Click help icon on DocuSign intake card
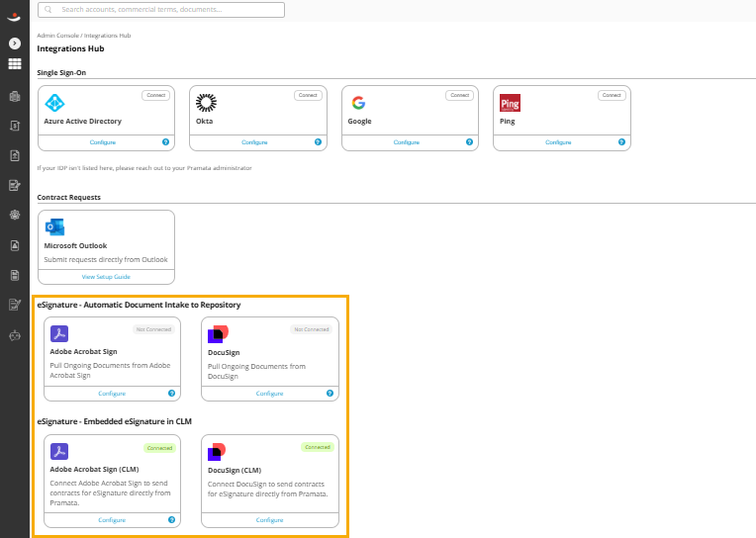The image size is (756, 538). pos(330,393)
